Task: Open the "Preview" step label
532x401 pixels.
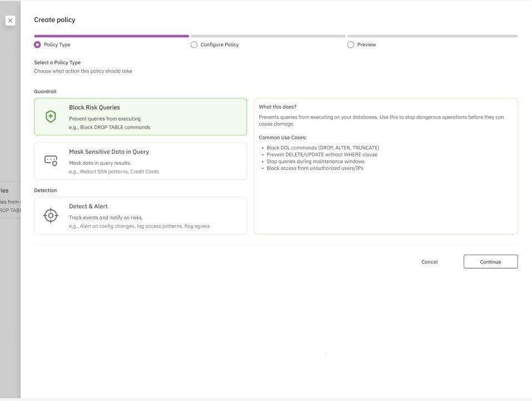Action: pyautogui.click(x=366, y=45)
